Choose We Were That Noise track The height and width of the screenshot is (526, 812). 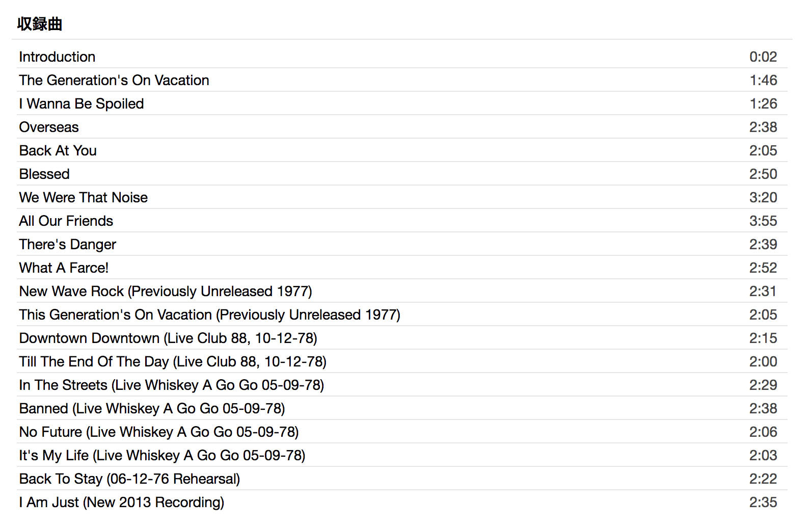tap(84, 197)
